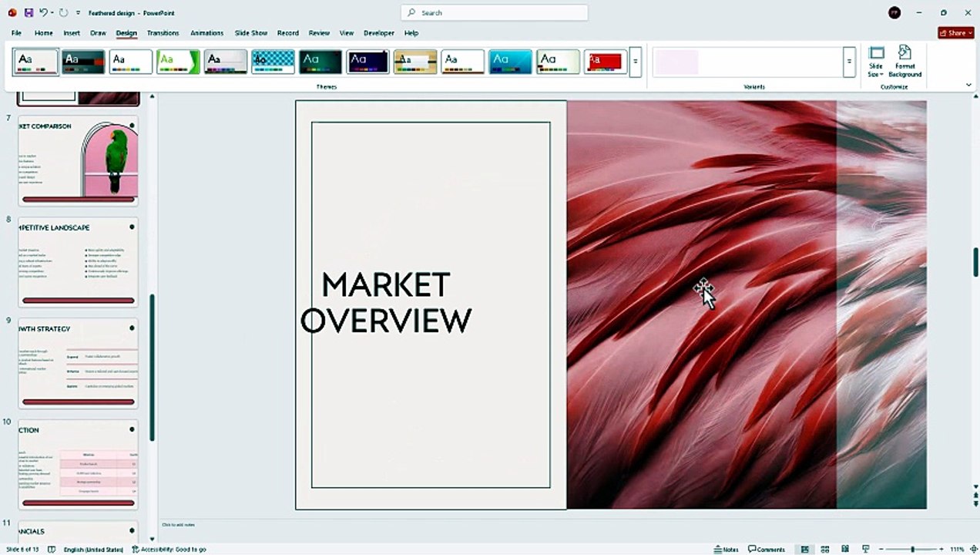Click the slide thumbnail panel scrollbar
980x555 pixels.
coord(152,367)
